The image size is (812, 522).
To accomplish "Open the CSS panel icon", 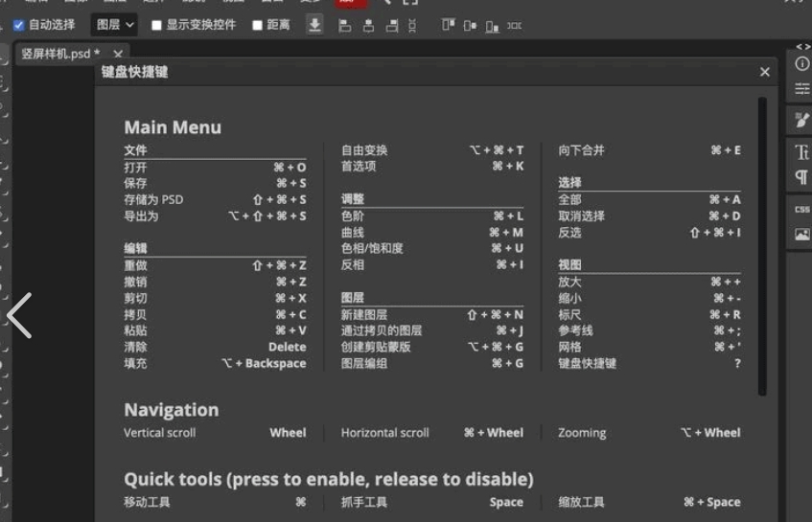I will [801, 209].
